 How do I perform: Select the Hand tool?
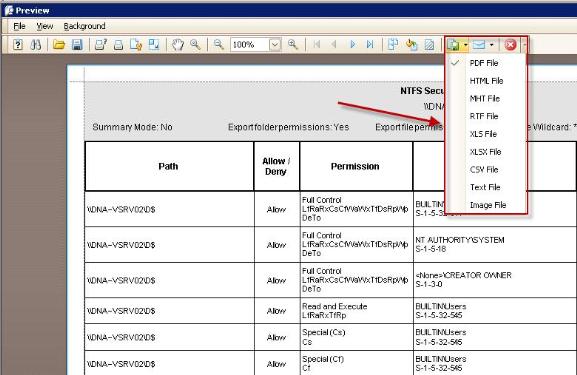178,45
